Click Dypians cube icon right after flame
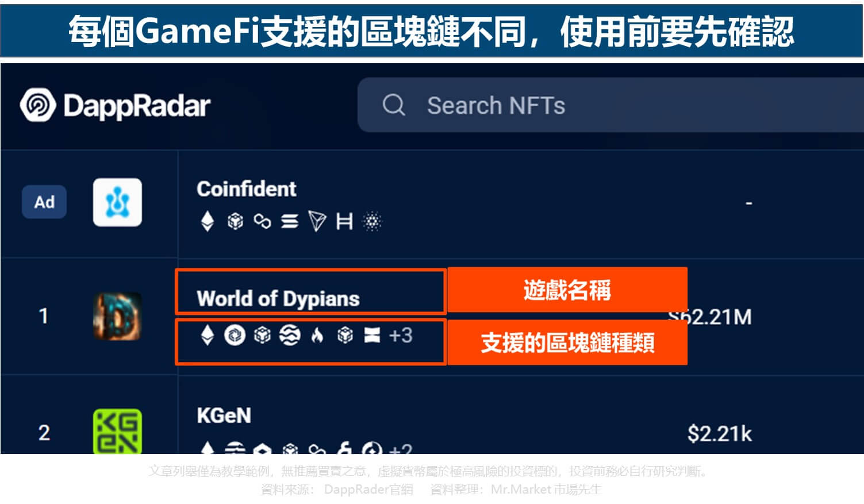Viewport: 864px width, 504px height. pyautogui.click(x=345, y=335)
